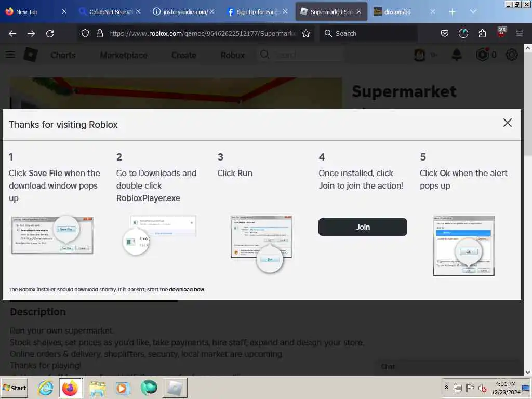
Task: Reload the current page
Action: pyautogui.click(x=50, y=34)
